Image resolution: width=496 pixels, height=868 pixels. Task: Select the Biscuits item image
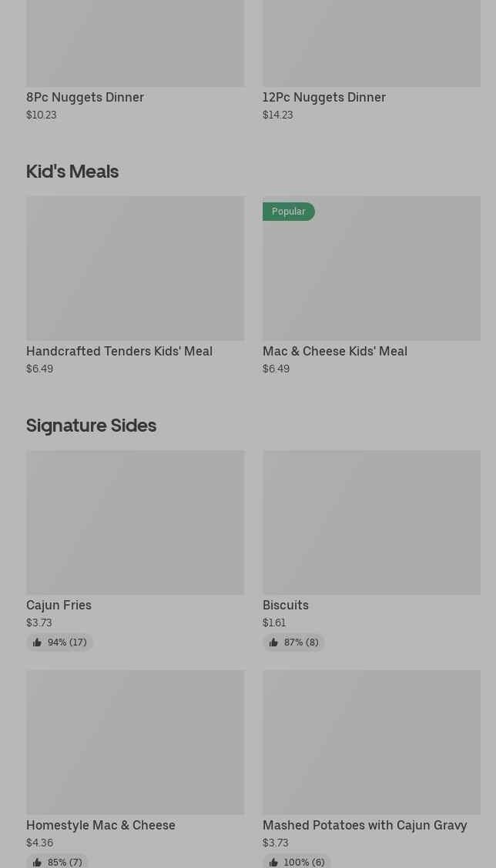pos(371,522)
